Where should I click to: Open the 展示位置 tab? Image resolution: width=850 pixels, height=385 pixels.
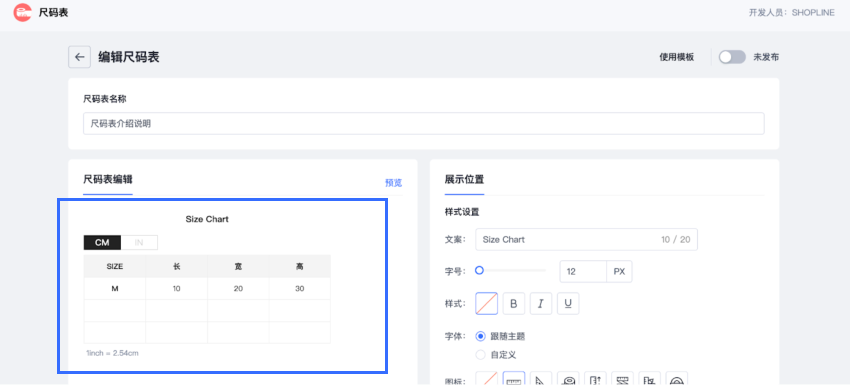pos(465,179)
